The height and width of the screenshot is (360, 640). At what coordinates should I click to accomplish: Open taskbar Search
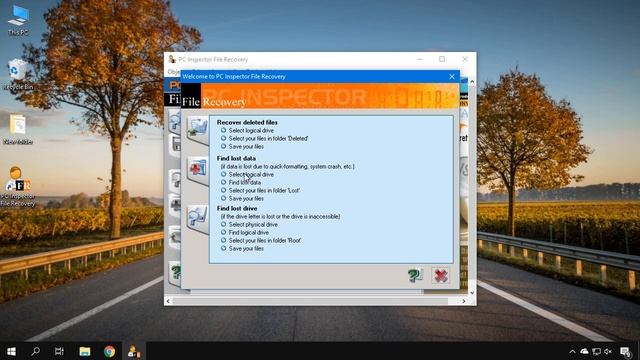pyautogui.click(x=35, y=351)
